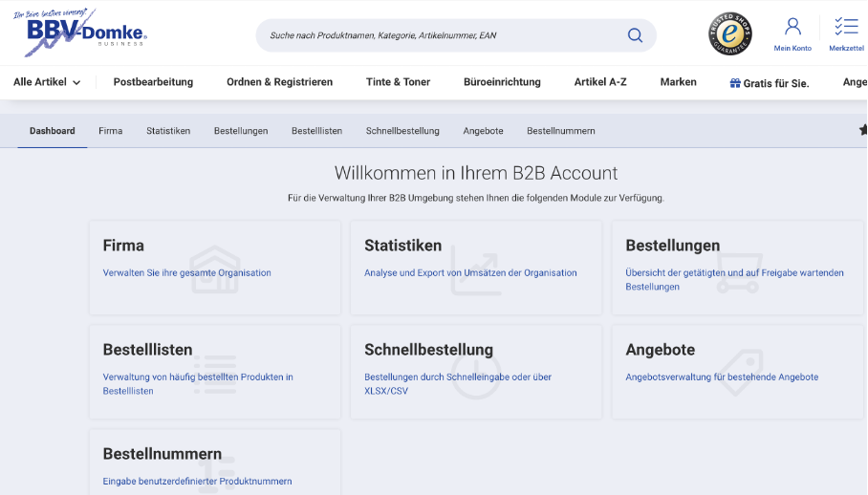Open Postbearbeitung category
The height and width of the screenshot is (495, 868).
(153, 82)
